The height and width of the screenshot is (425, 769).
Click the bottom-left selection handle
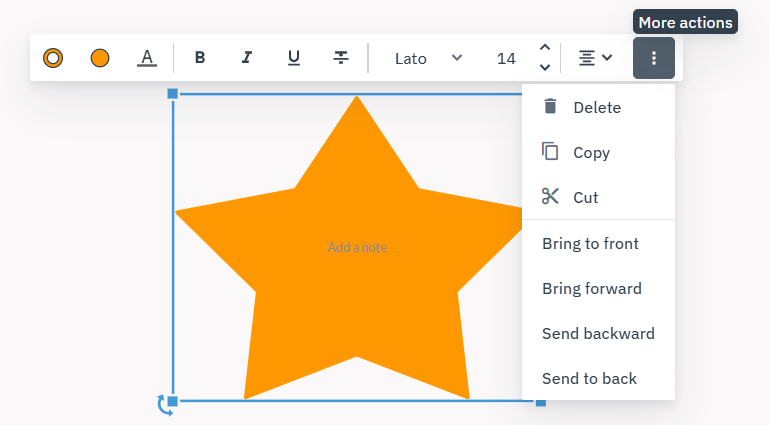coord(173,401)
